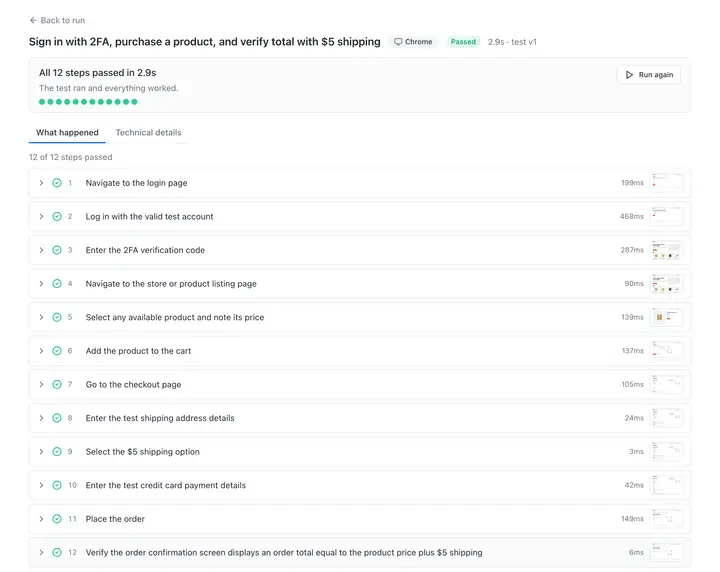Click the passed check icon for step 3
The width and height of the screenshot is (720, 572).
tap(57, 250)
